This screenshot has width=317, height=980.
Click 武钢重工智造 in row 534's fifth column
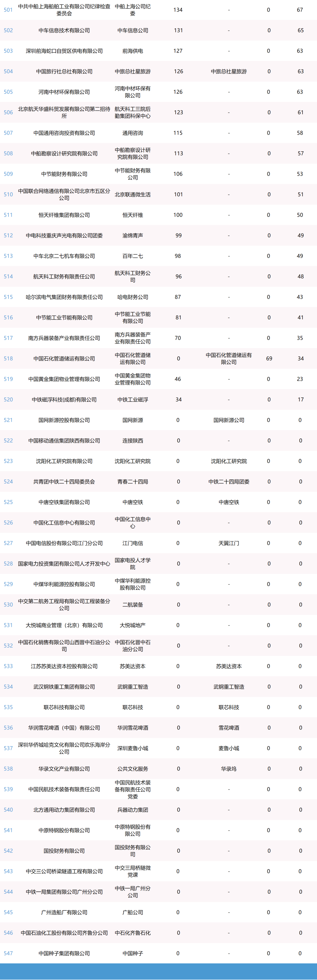[x=229, y=687]
